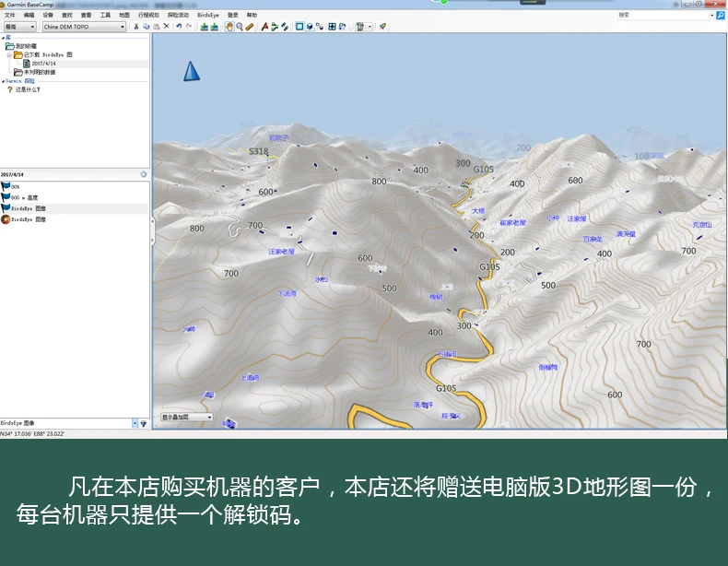Click the S318 road label on map
The image size is (728, 566).
259,151
